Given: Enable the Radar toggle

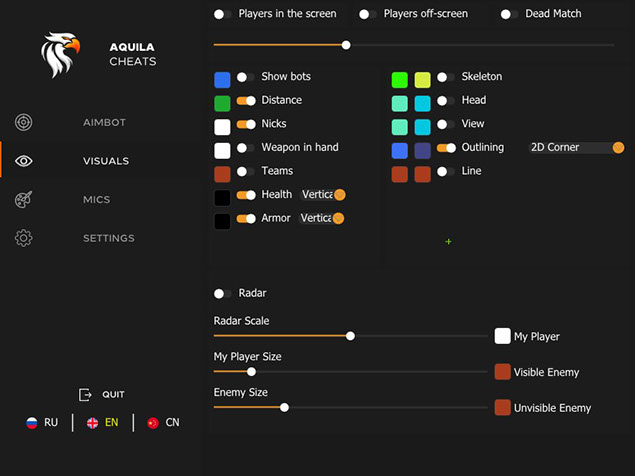Looking at the screenshot, I should 223,294.
